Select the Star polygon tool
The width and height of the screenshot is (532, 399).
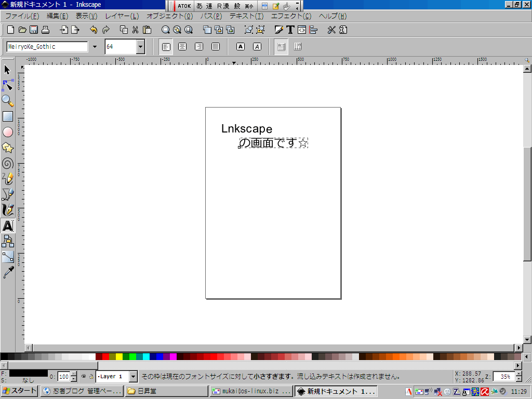click(7, 148)
